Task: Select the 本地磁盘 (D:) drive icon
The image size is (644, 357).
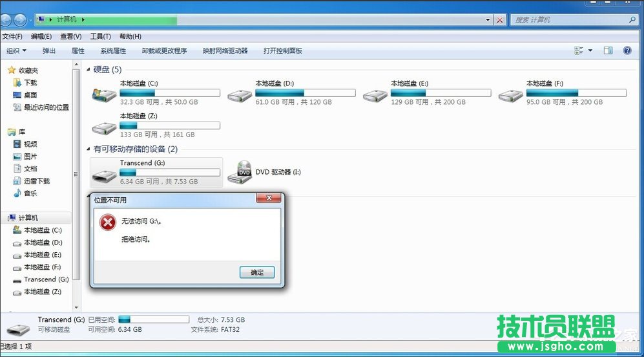Action: [x=240, y=96]
